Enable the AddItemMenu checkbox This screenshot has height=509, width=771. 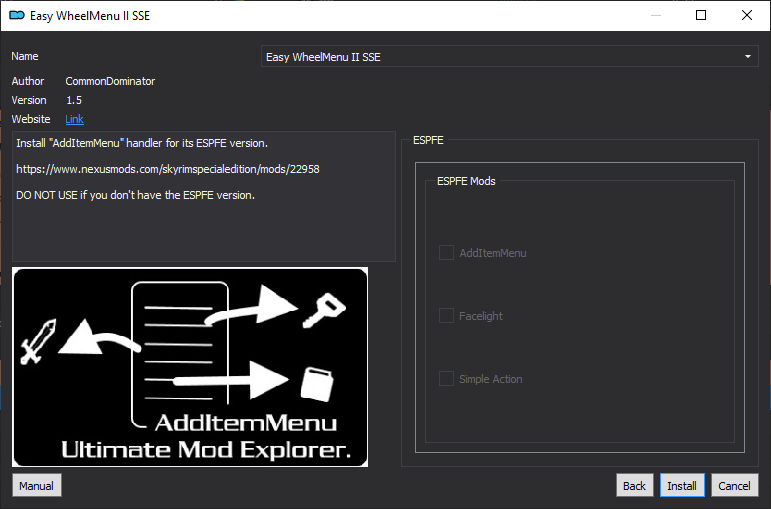pyautogui.click(x=446, y=253)
